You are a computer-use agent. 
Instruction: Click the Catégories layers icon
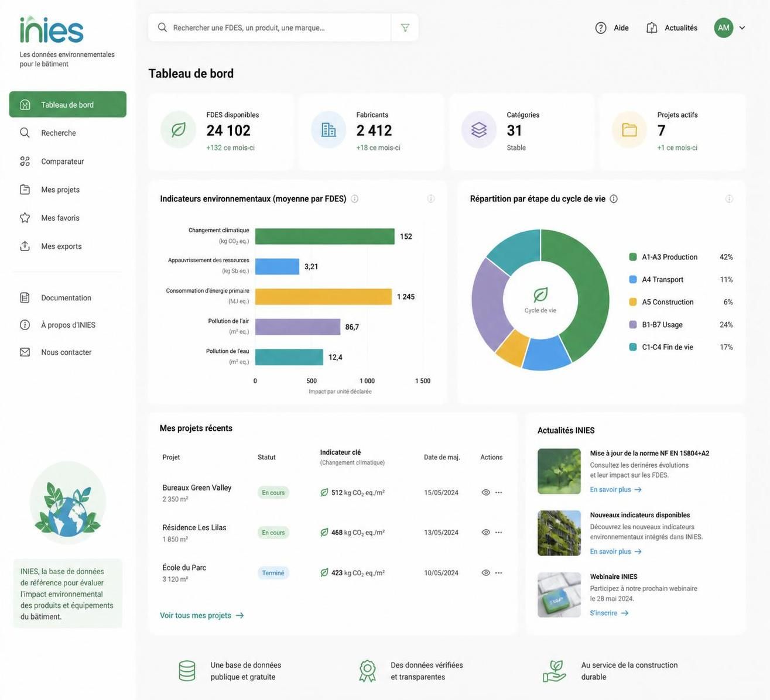[x=479, y=129]
